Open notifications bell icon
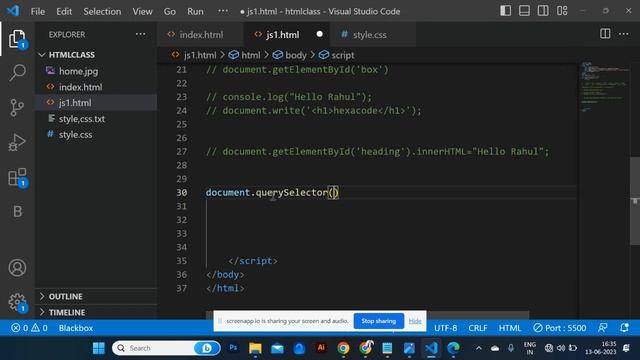This screenshot has width=640, height=360. [x=624, y=328]
